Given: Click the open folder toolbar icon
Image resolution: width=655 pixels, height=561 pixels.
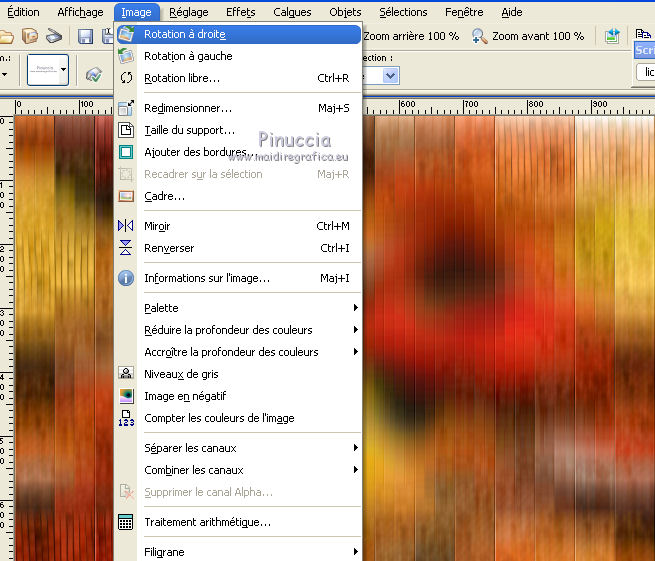Looking at the screenshot, I should coord(6,36).
